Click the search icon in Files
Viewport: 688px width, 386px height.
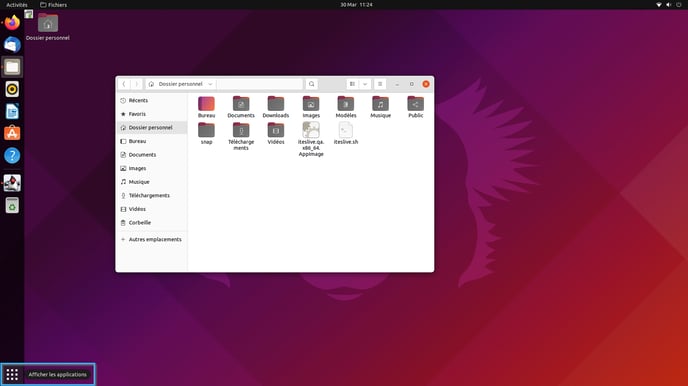(x=312, y=84)
